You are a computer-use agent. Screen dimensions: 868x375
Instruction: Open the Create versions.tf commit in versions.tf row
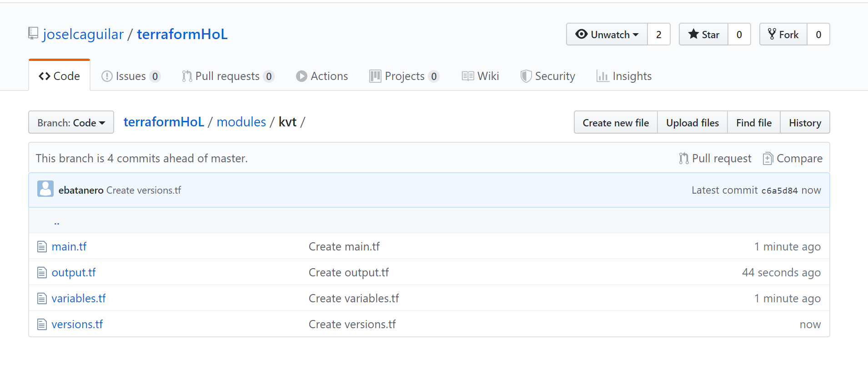point(352,324)
